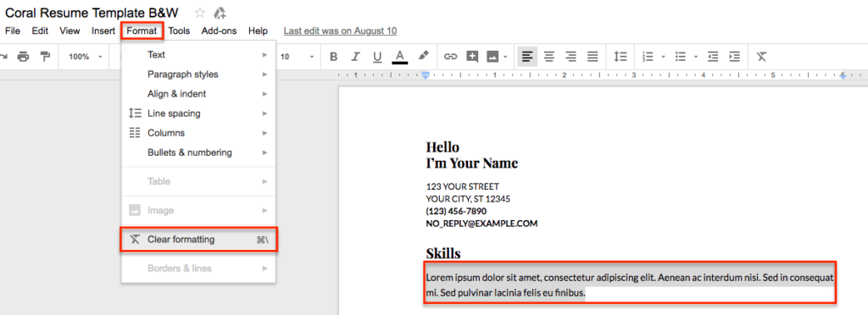Click the Format menu
This screenshot has height=315, width=868.
(x=142, y=31)
